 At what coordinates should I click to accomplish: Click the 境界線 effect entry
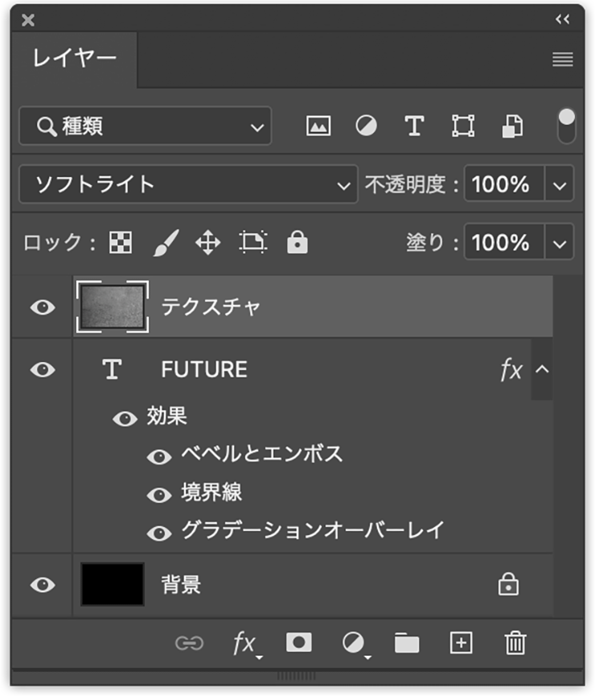pyautogui.click(x=211, y=492)
